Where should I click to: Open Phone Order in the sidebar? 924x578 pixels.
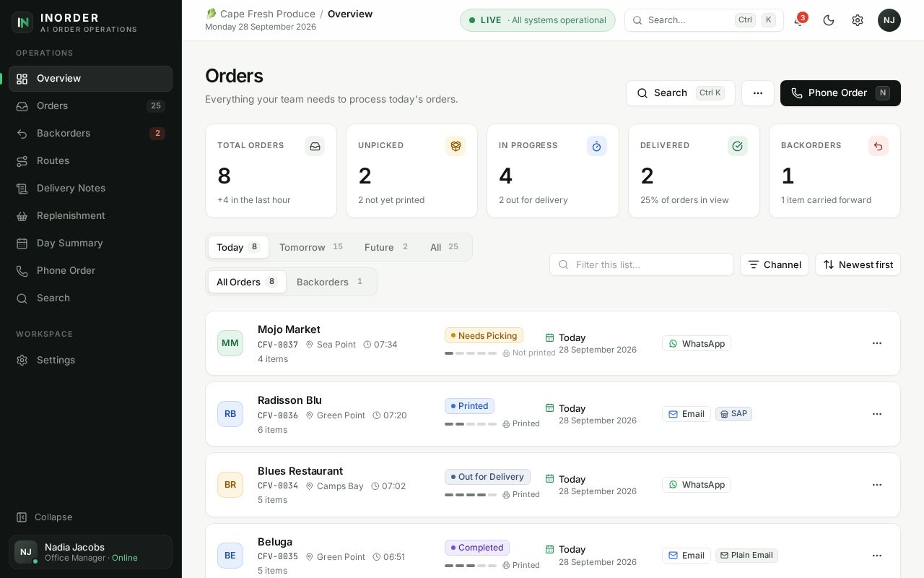coord(90,271)
